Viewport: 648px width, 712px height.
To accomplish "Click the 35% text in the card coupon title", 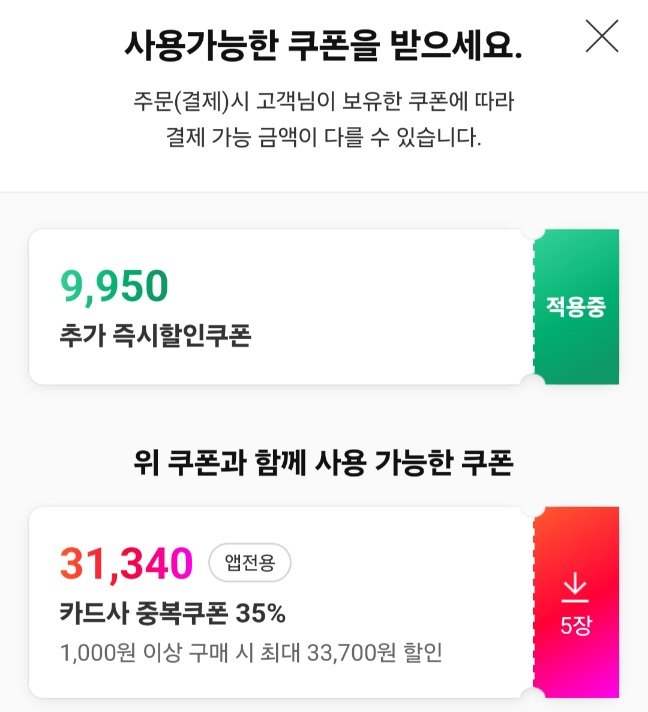I will click(x=264, y=612).
